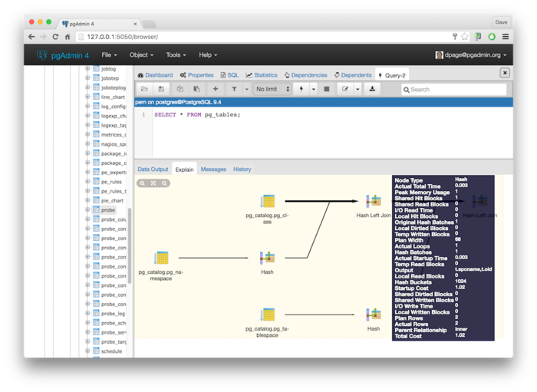Open the browser hamburger menu
Screen dimensions: 537x392
tap(506, 37)
